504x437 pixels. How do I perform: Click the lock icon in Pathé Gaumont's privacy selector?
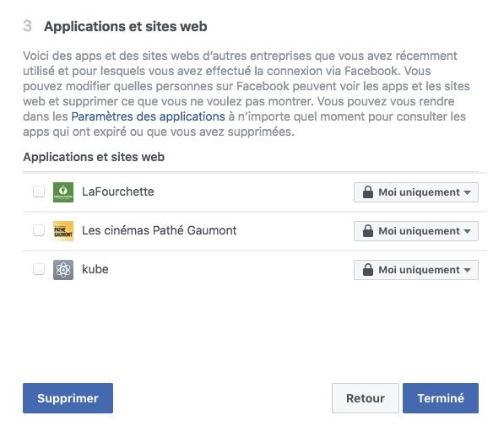point(368,231)
